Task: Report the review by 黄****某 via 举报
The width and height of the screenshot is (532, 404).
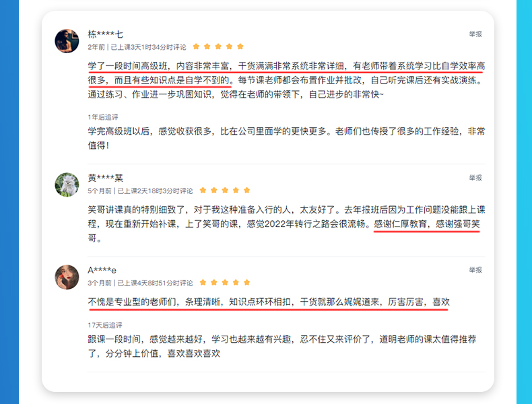Action: pyautogui.click(x=475, y=178)
